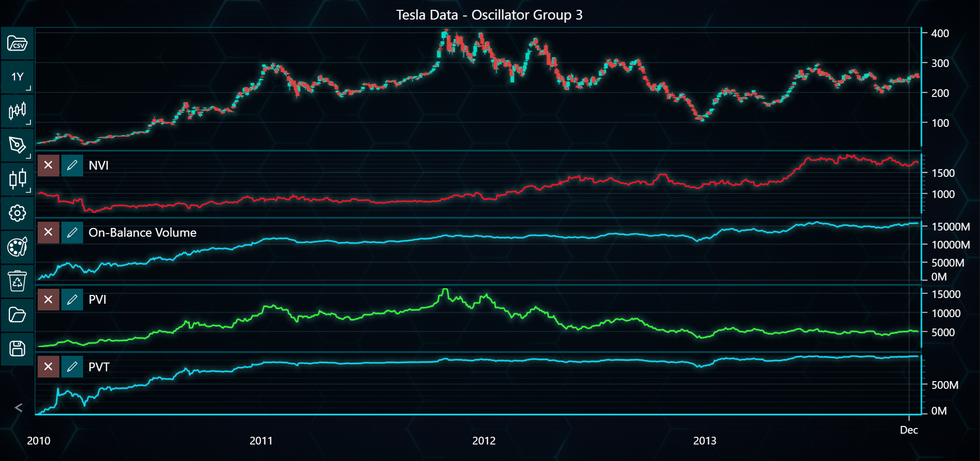Click the NVI 1000 axis value
This screenshot has width=980, height=461.
[x=943, y=194]
